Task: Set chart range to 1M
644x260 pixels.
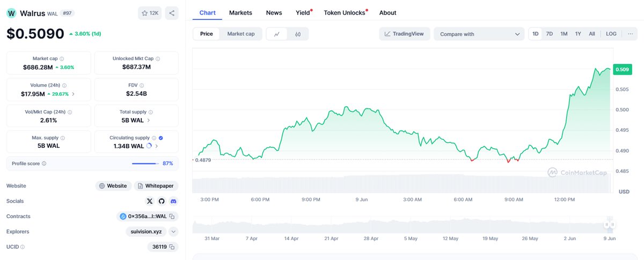Action: click(564, 34)
